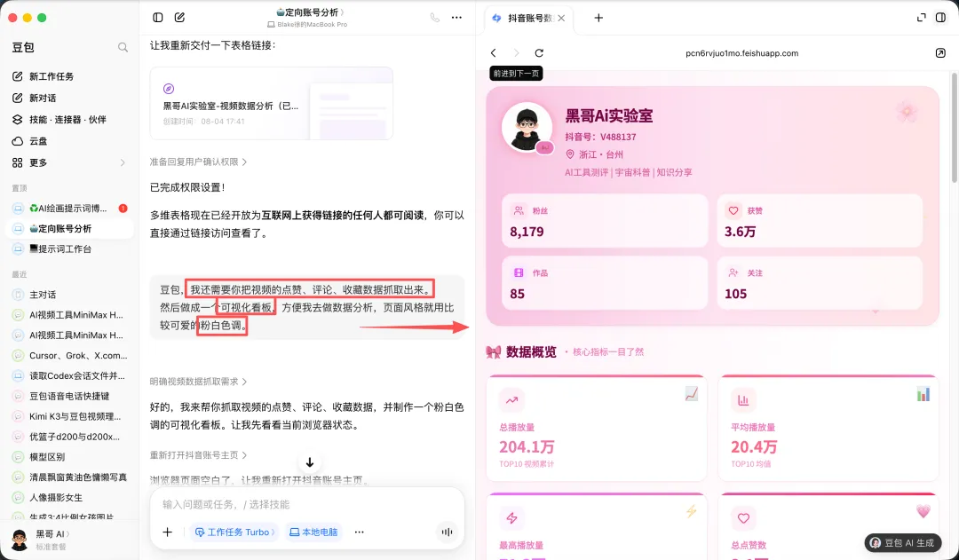Click the location pin icon by 浙江 · 台州
Image resolution: width=959 pixels, height=560 pixels.
click(570, 154)
